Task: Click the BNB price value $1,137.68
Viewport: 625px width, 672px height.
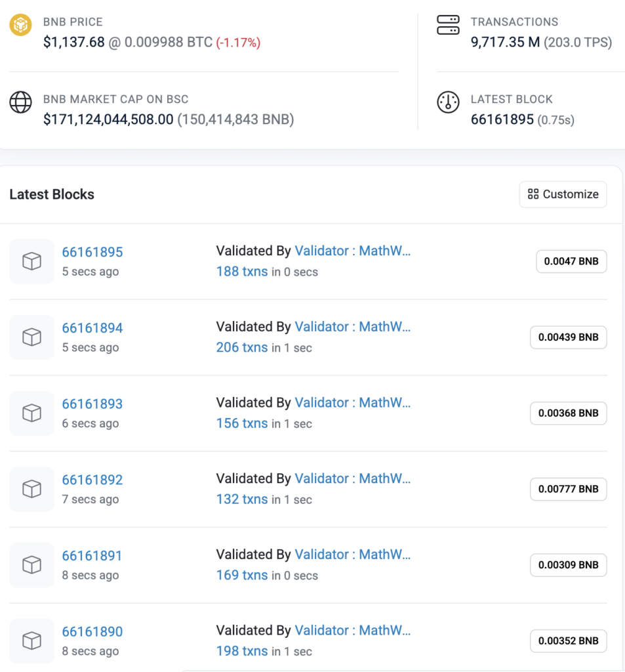Action: click(74, 43)
